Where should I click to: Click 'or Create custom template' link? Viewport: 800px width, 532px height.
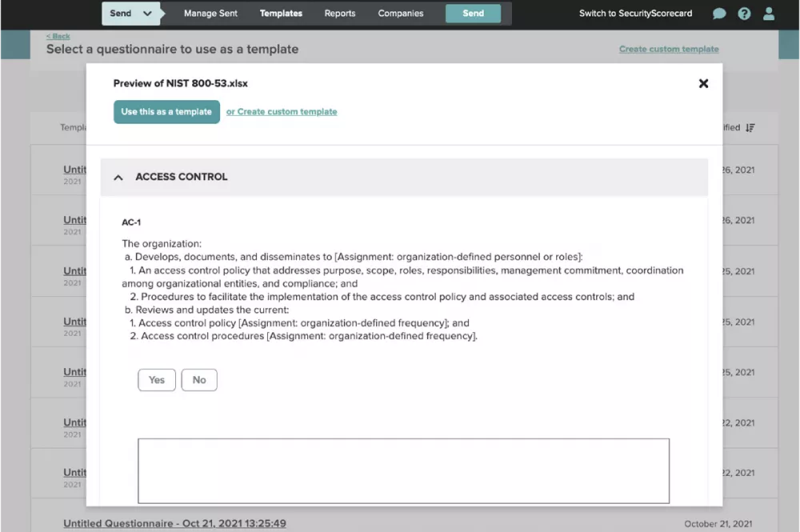pyautogui.click(x=282, y=112)
